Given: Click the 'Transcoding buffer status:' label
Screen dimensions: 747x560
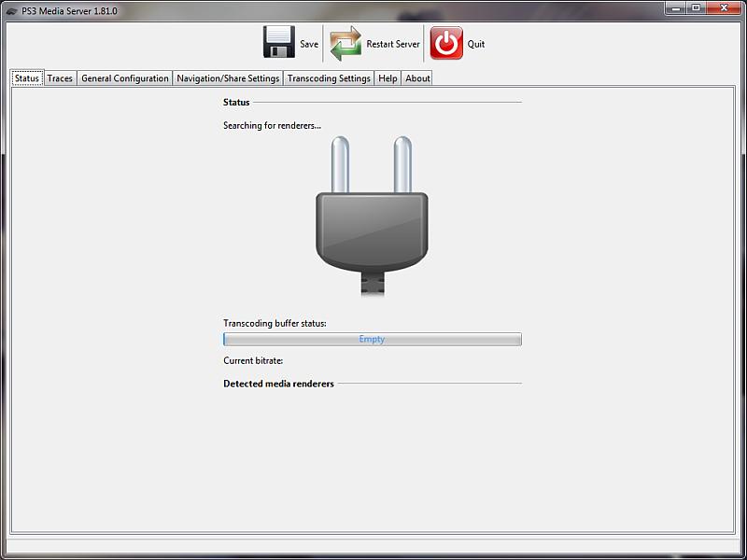Looking at the screenshot, I should point(275,323).
